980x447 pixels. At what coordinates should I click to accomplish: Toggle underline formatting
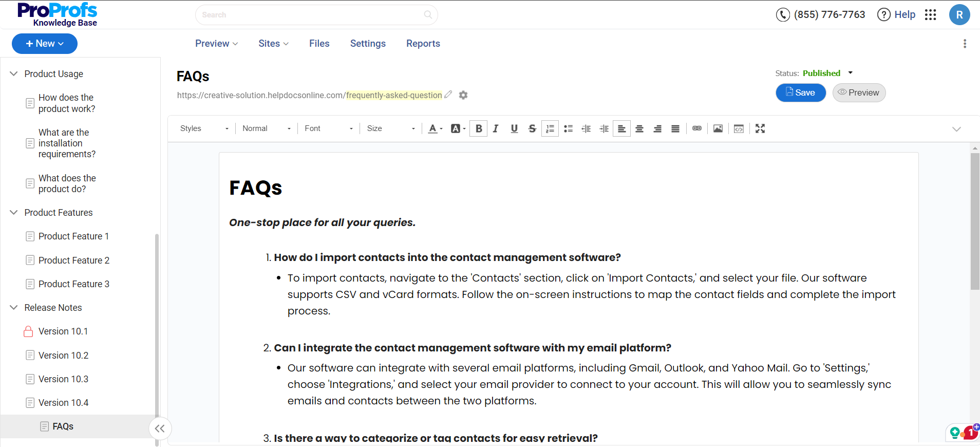pyautogui.click(x=514, y=128)
